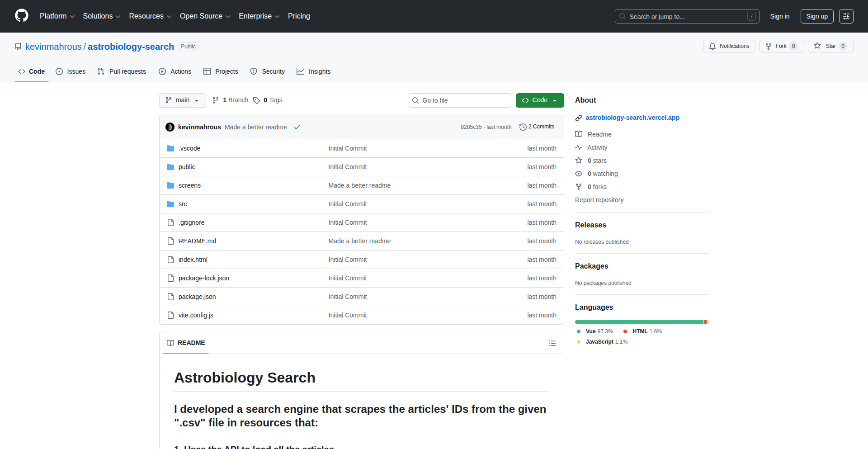Open the src folder icon

[x=170, y=204]
